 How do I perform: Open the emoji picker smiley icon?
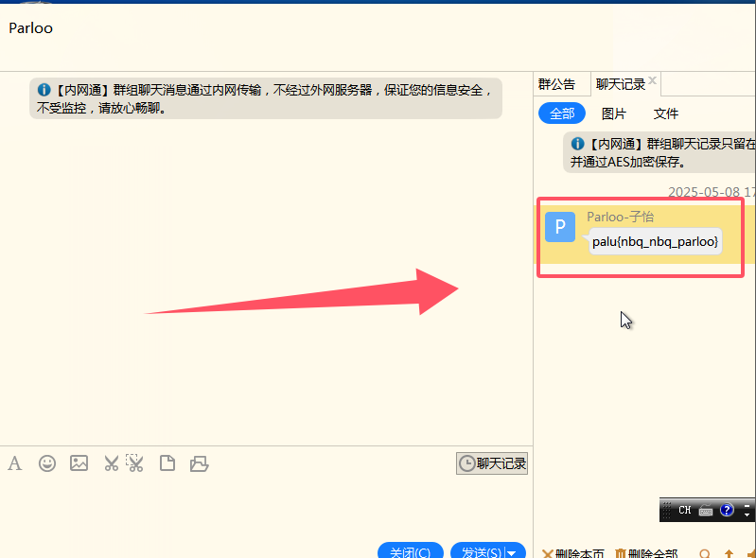coord(47,463)
